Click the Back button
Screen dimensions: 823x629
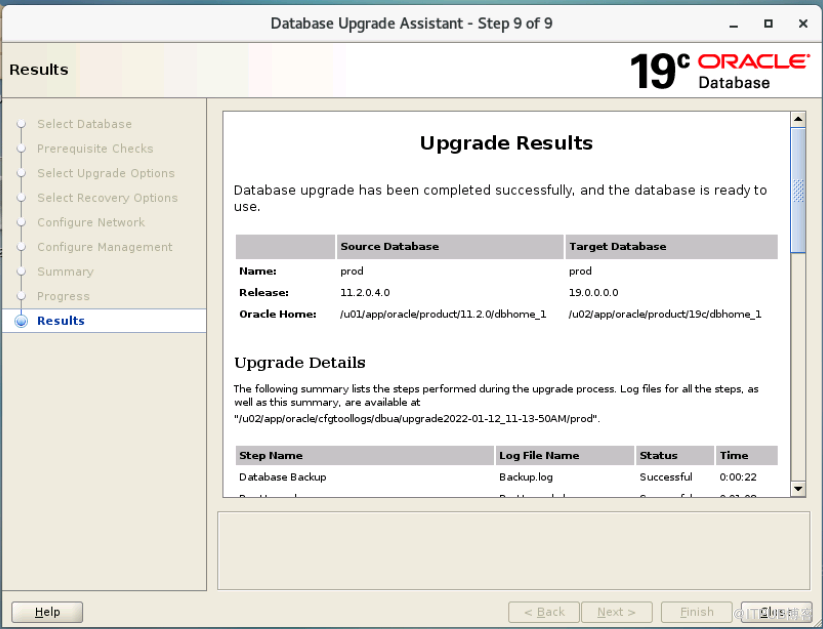coord(544,612)
